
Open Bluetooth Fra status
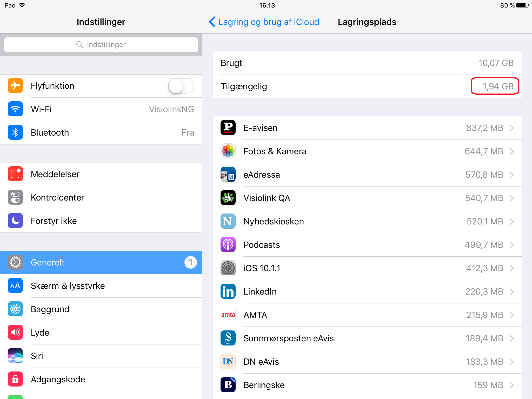188,132
